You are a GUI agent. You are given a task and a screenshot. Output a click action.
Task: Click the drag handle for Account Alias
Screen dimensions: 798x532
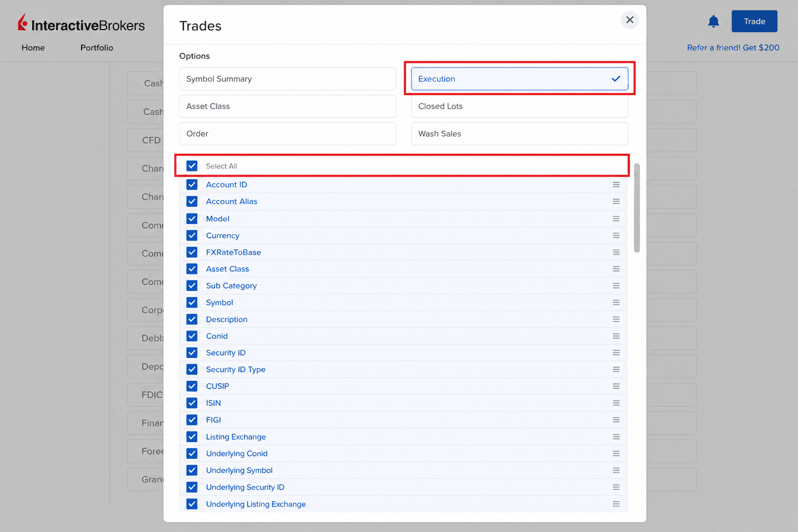[x=616, y=202]
